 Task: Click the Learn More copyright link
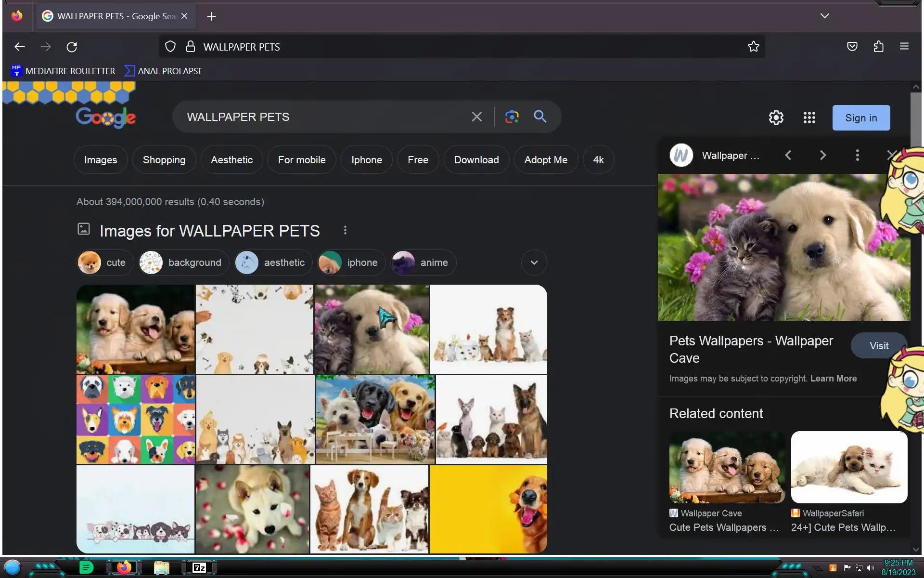tap(833, 379)
